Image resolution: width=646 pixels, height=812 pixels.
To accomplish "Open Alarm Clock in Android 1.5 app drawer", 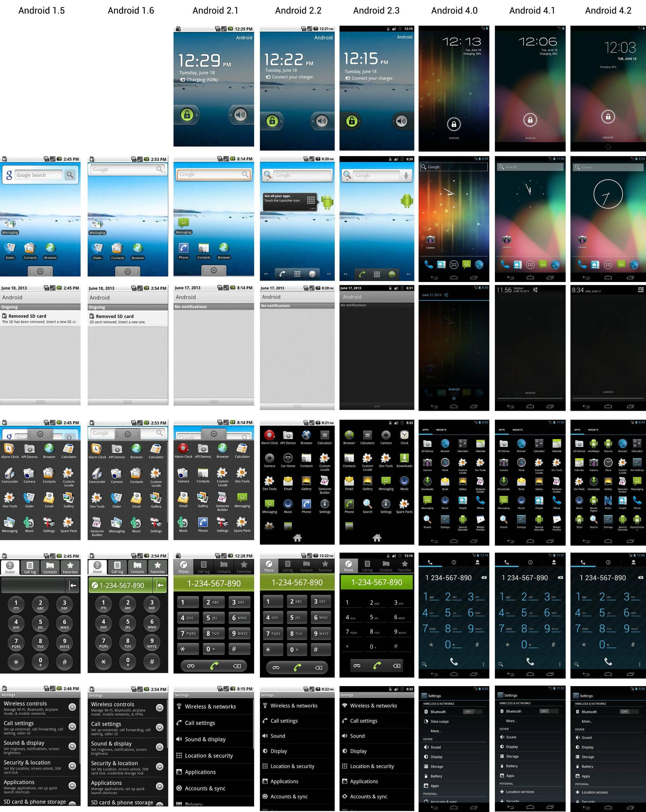I will [10, 451].
